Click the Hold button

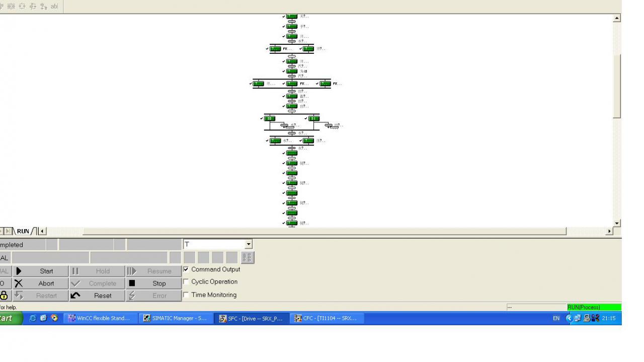pyautogui.click(x=97, y=271)
